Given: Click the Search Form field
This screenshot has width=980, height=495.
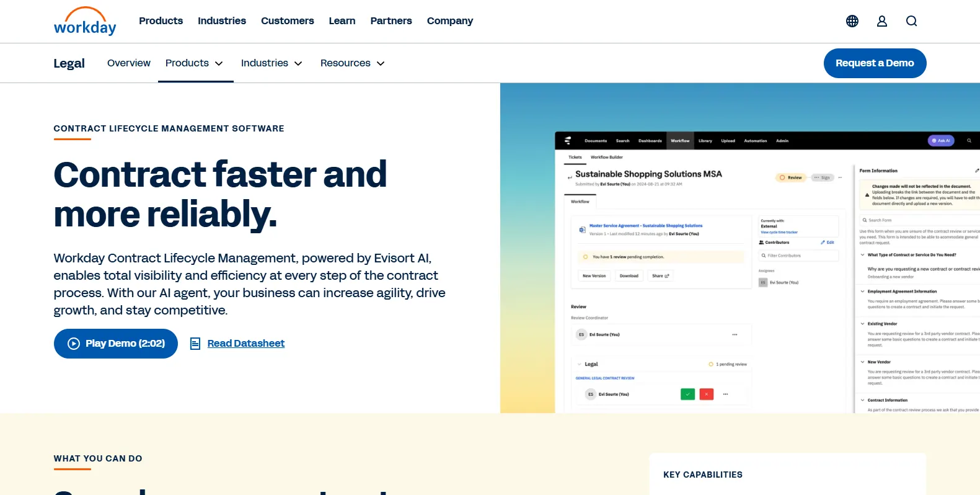Looking at the screenshot, I should (920, 220).
